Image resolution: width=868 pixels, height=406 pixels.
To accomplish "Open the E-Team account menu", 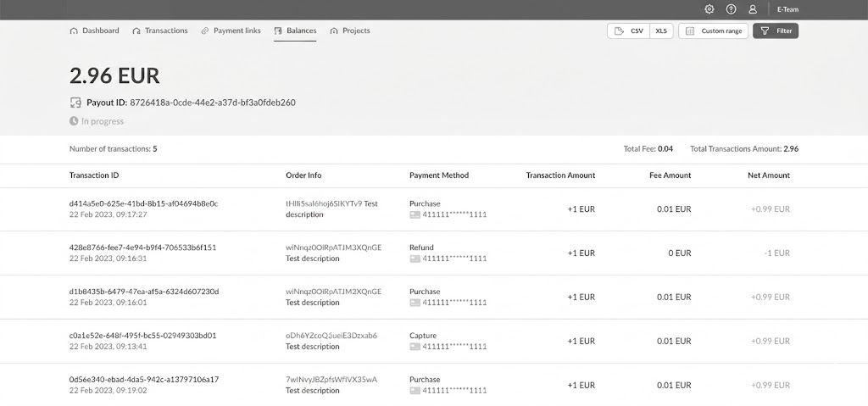I will (787, 9).
